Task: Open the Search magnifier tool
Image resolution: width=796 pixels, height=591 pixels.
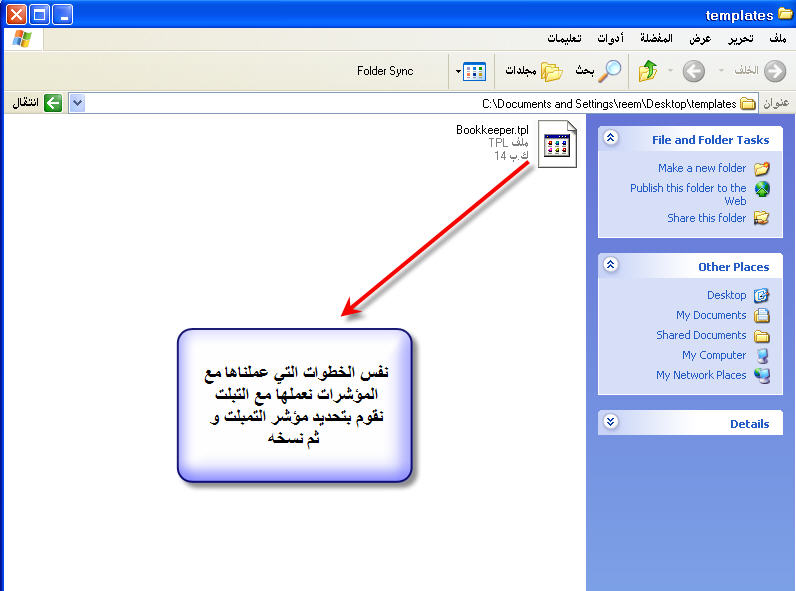Action: click(x=610, y=71)
